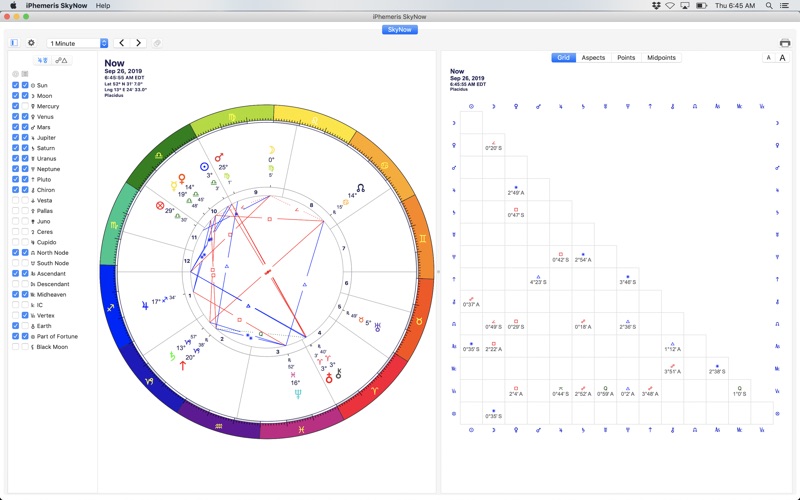This screenshot has width=800, height=500.
Task: Click the blue Jupiter glyph in the chart
Action: (145, 305)
